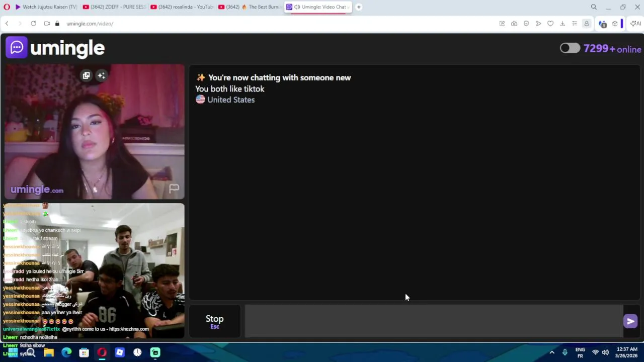Open the volume speaker tray icon
Viewport: 644px width, 362px height.
605,352
